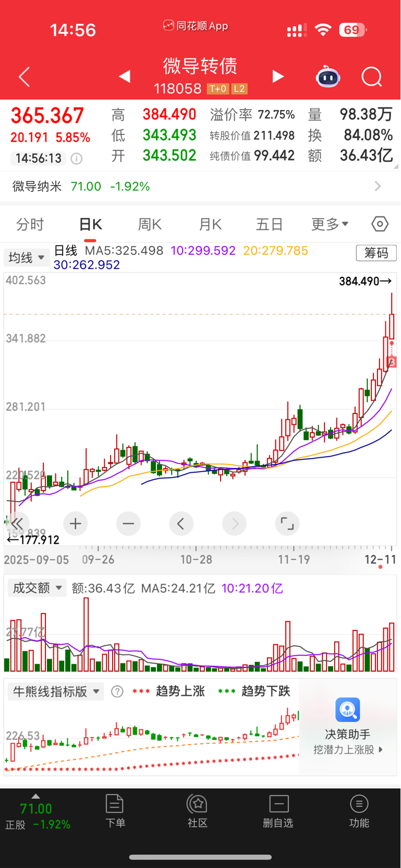Screen dimensions: 401x868
Task: Tap the 同花顺 App status label
Action: point(196,26)
